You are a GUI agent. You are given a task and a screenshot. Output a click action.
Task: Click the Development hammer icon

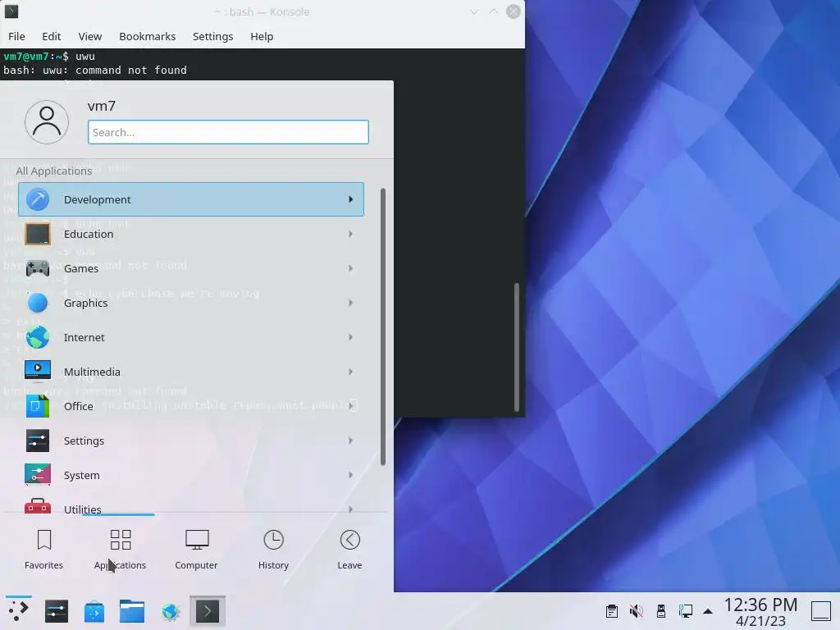38,199
